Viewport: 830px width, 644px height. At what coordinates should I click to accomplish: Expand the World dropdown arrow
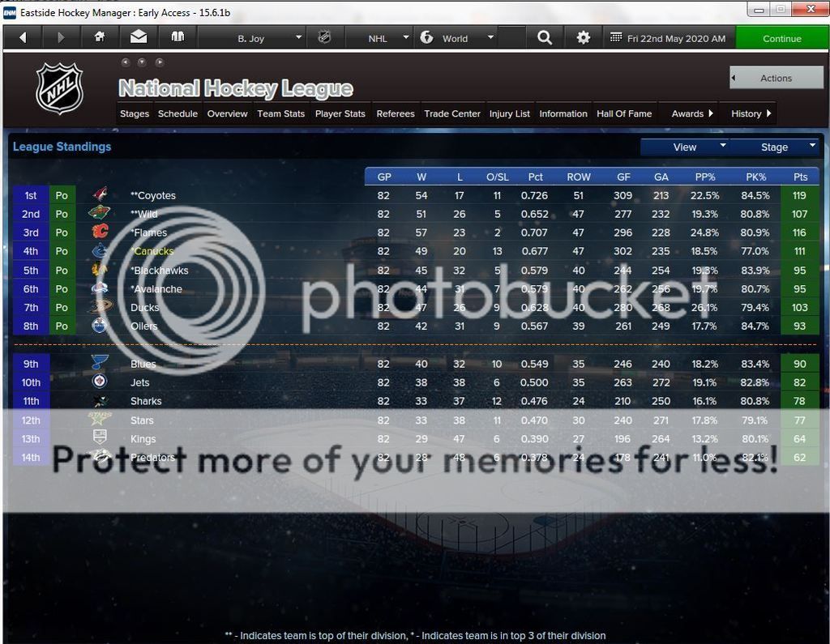tap(490, 37)
